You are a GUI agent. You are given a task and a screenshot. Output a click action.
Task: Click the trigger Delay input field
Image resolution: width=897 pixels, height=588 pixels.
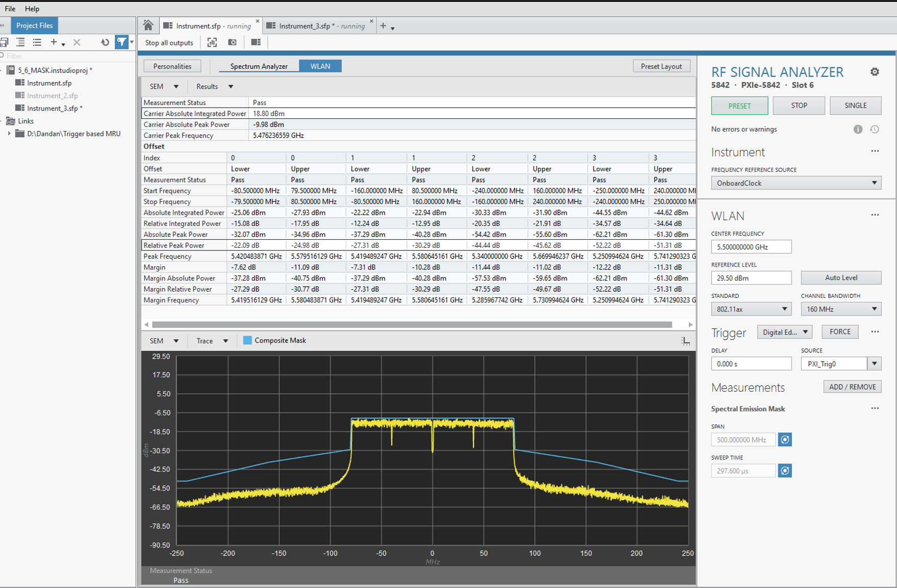pyautogui.click(x=751, y=364)
